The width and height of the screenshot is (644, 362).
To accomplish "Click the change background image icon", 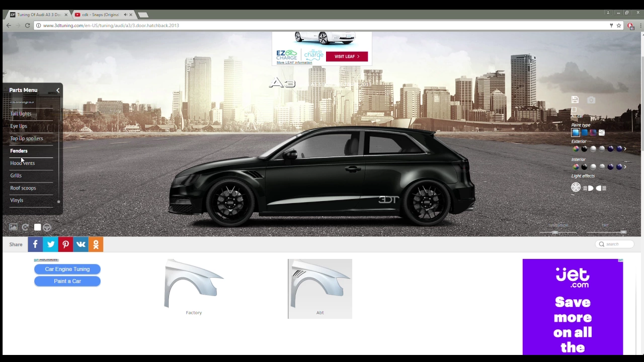I will point(14,227).
